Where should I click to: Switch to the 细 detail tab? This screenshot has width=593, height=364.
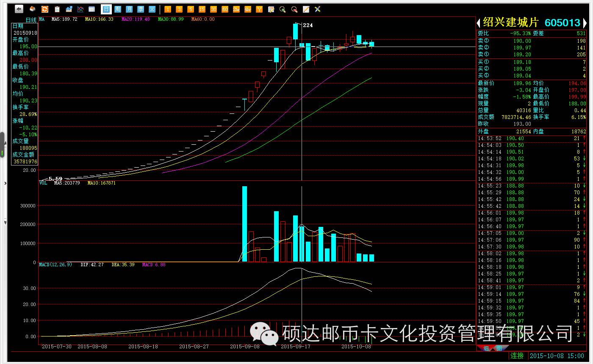point(486,348)
